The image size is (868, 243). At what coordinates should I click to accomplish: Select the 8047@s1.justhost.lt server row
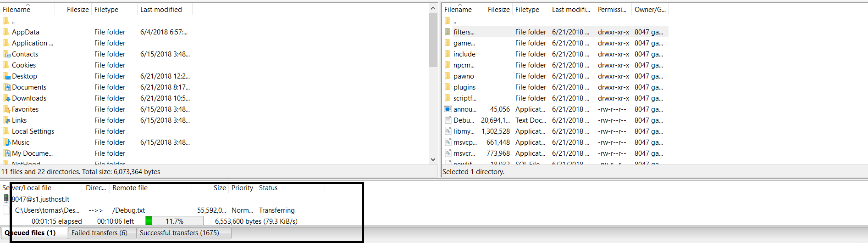40,199
